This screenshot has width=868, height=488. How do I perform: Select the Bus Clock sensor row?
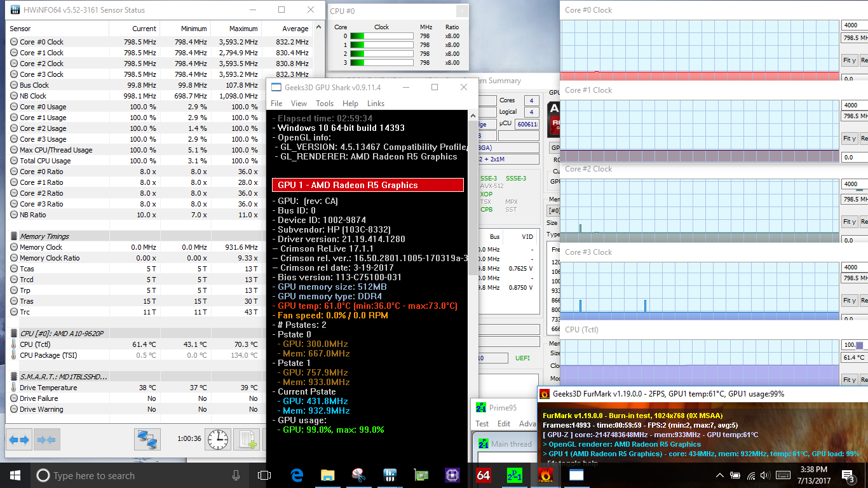(160, 85)
